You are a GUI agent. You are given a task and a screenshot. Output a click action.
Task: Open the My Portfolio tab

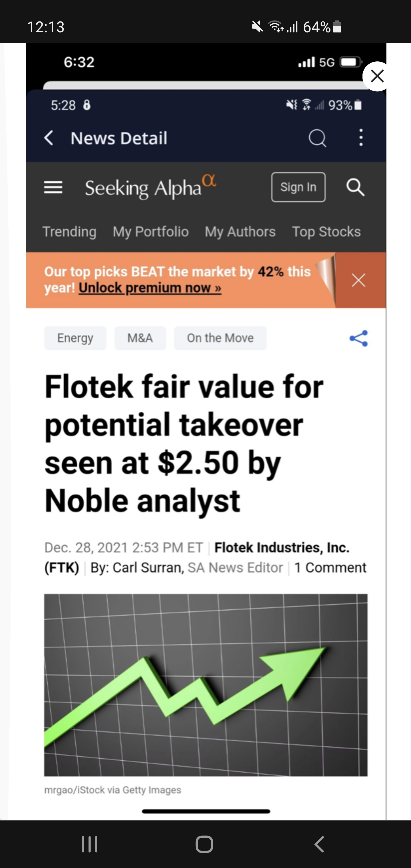point(151,232)
